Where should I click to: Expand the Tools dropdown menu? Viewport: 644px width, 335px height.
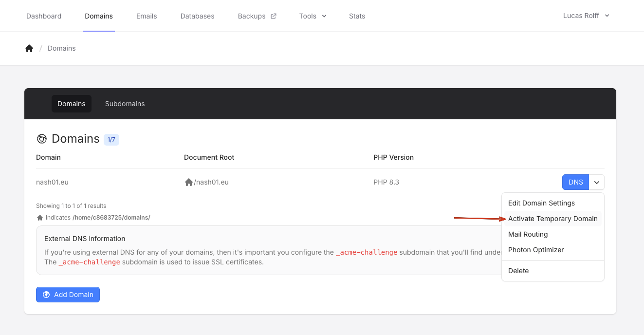[313, 16]
